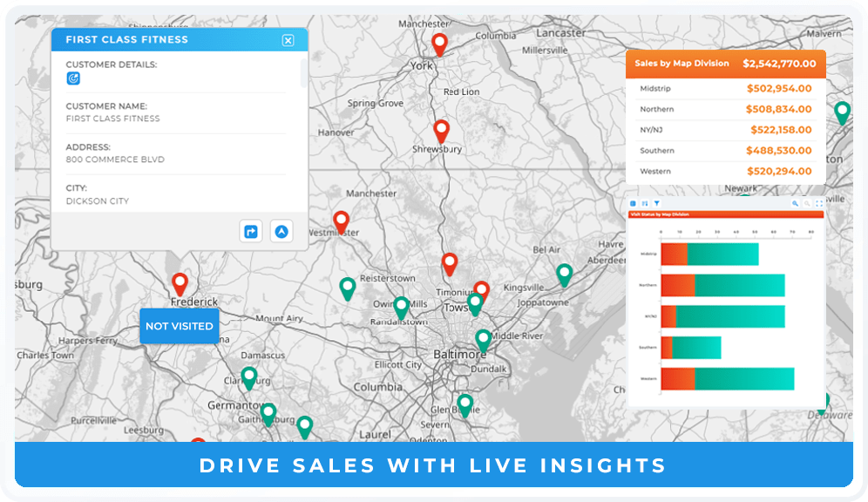Viewport: 868px width, 502px height.
Task: Click the series settings icon beside the grid icon
Action: [645, 203]
